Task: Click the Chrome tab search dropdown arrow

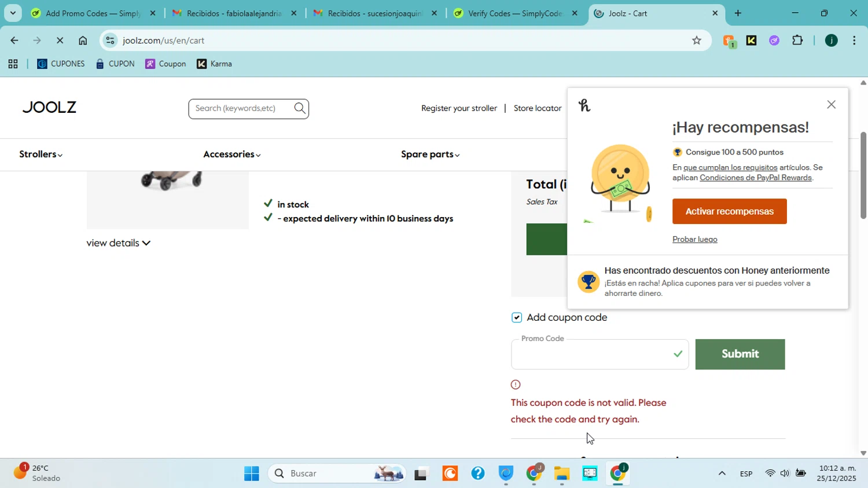Action: 12,13
